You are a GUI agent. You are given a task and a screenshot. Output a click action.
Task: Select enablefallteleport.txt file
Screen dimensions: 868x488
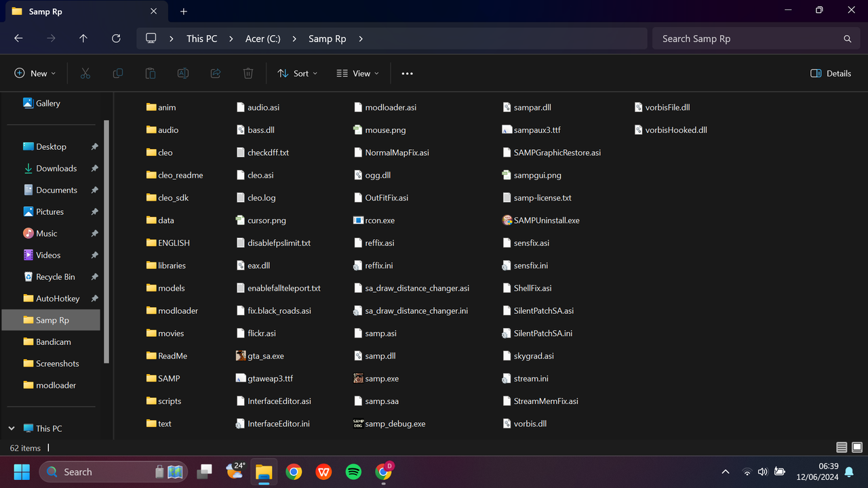278,288
